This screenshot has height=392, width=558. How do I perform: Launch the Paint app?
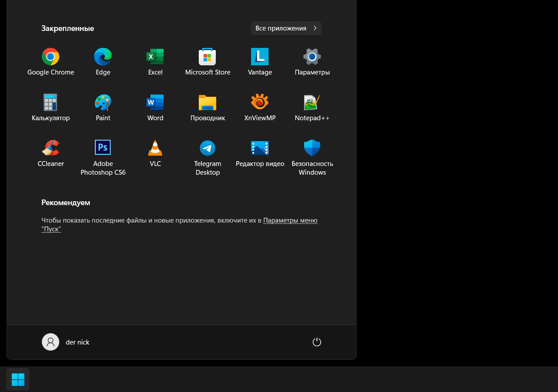tap(103, 108)
